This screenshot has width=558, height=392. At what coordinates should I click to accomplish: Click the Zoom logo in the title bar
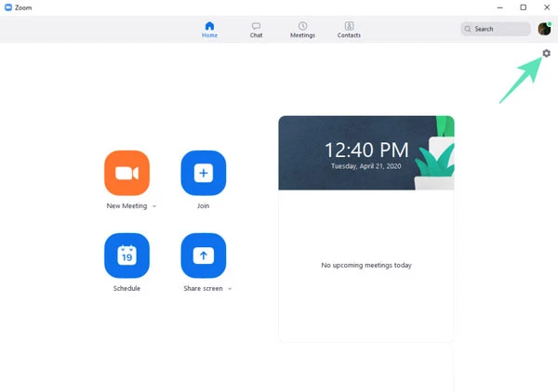click(x=8, y=7)
